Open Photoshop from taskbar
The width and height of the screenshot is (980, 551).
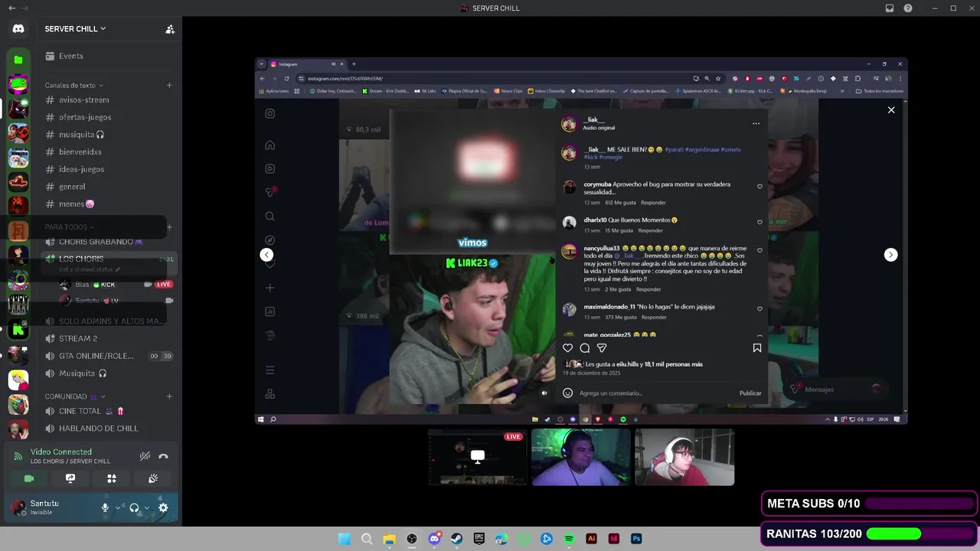click(x=636, y=539)
